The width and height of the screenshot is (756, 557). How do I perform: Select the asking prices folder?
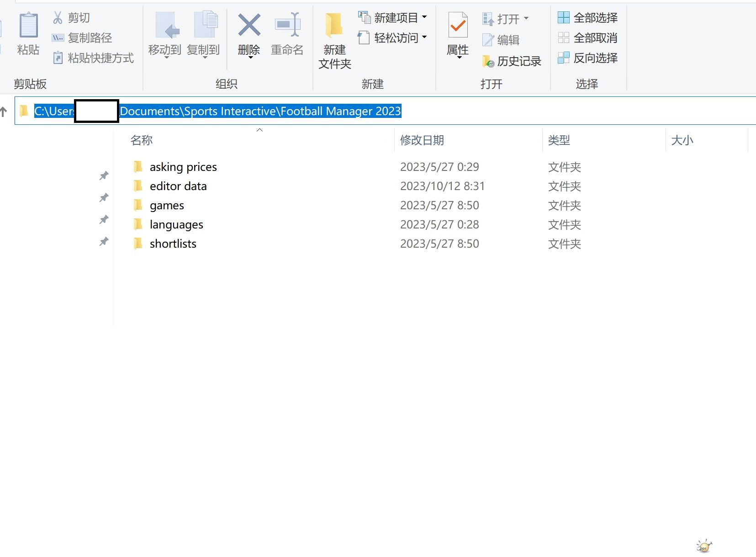(183, 167)
